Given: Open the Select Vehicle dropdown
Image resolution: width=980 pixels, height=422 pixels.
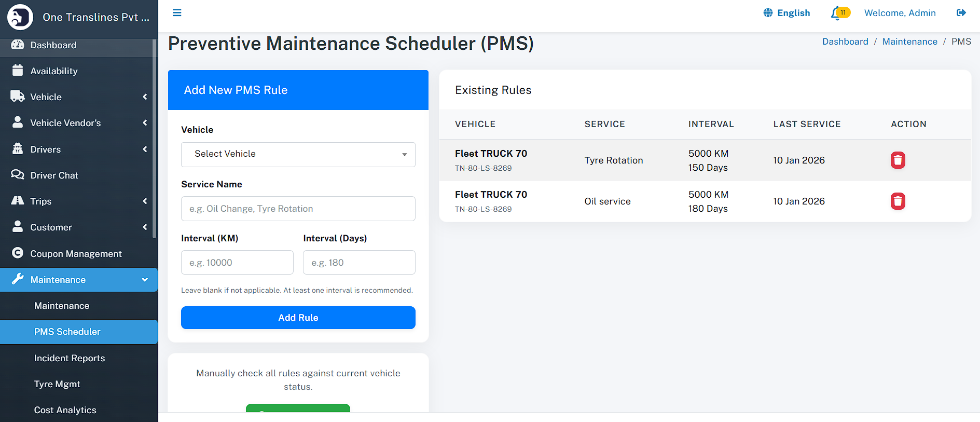Looking at the screenshot, I should click(298, 155).
